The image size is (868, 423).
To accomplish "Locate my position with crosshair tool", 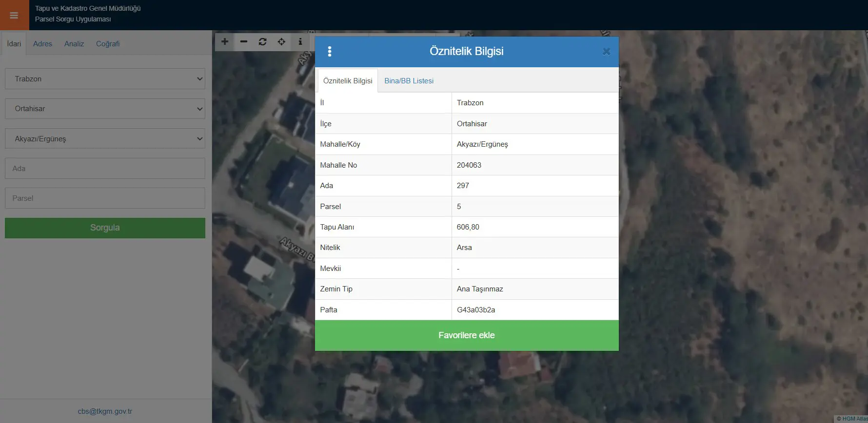I will 281,42.
